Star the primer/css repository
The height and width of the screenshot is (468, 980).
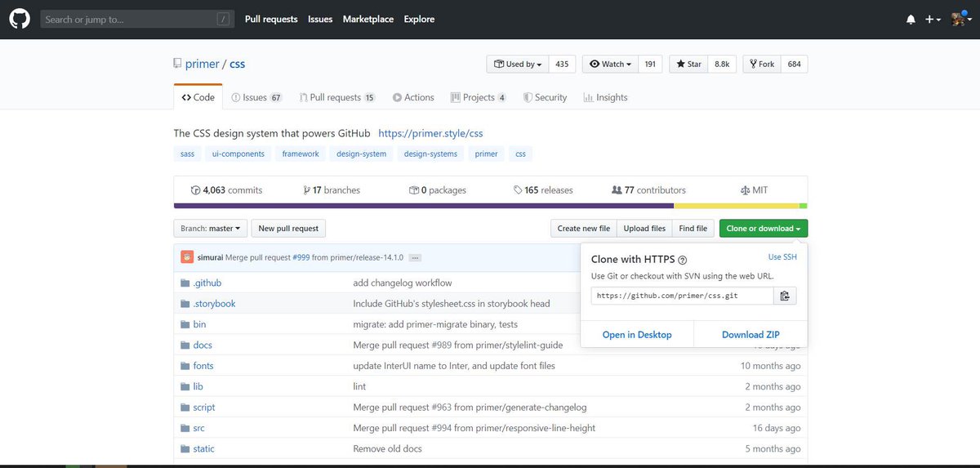[x=687, y=65]
